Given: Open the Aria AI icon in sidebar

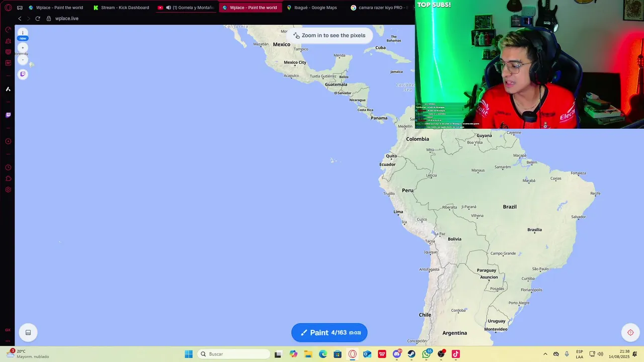Looking at the screenshot, I should coord(8,89).
